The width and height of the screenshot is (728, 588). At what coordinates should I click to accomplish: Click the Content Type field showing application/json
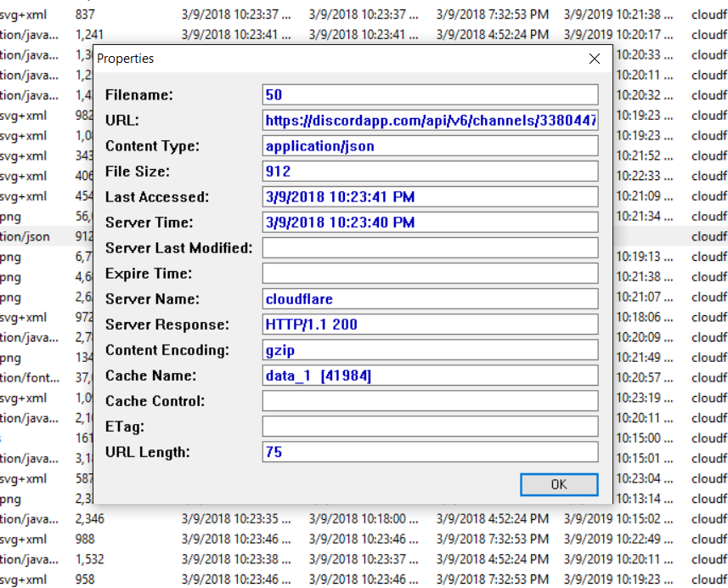click(x=429, y=145)
